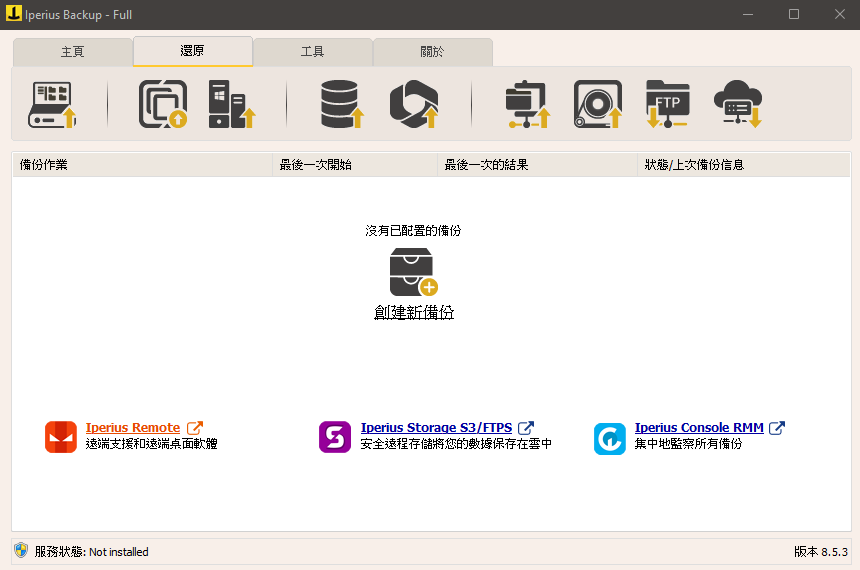Screen dimensions: 860x570
Task: Click the network zip restore icon
Action: pyautogui.click(x=527, y=104)
